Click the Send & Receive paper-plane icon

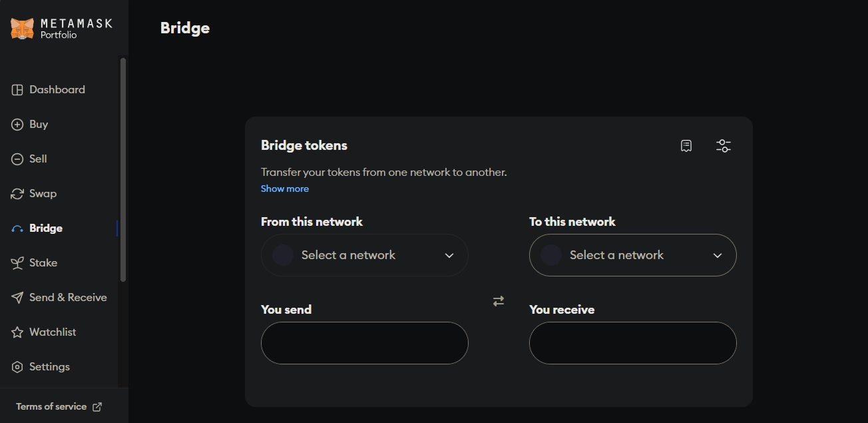(x=17, y=298)
